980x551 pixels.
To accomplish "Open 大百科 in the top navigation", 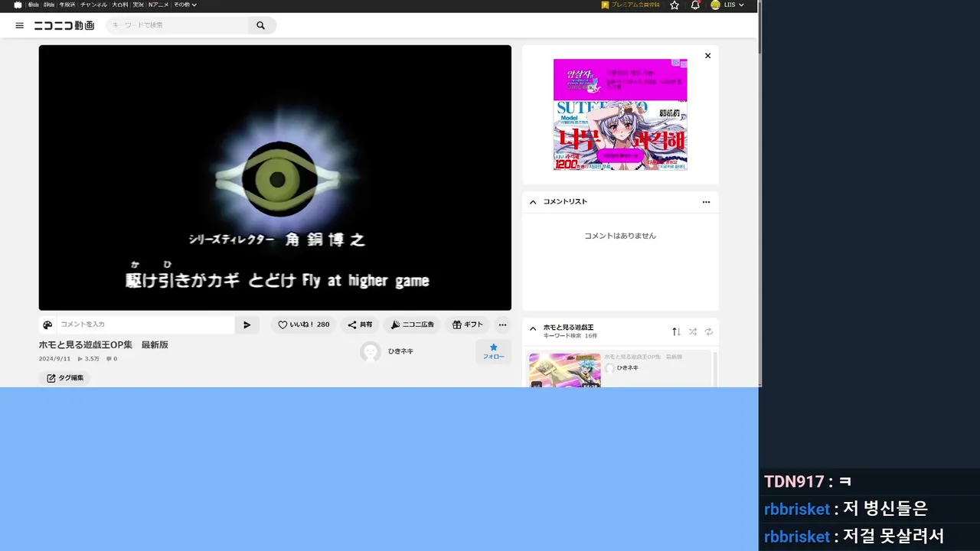I will [120, 5].
